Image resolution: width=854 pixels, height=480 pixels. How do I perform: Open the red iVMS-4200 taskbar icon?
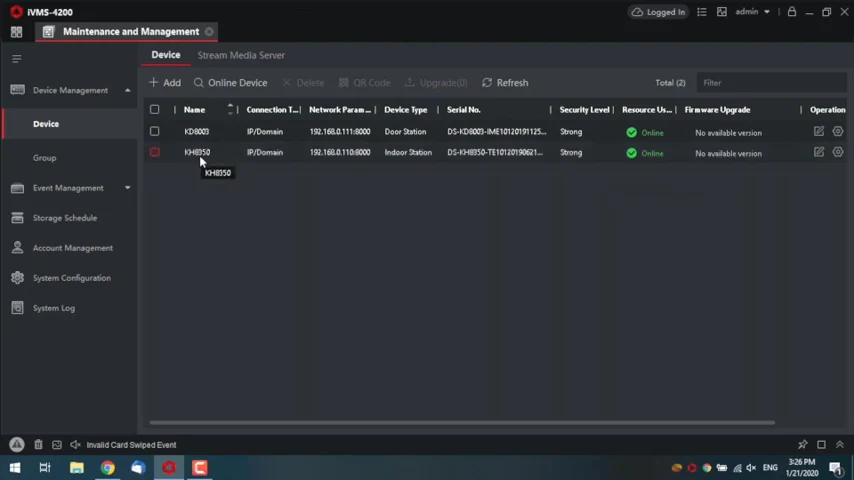[x=169, y=467]
